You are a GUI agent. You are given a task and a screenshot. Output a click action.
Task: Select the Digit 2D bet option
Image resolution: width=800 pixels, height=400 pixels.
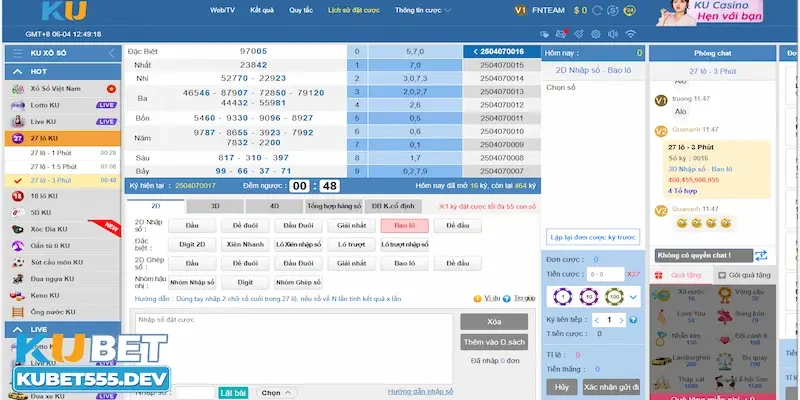pyautogui.click(x=192, y=244)
